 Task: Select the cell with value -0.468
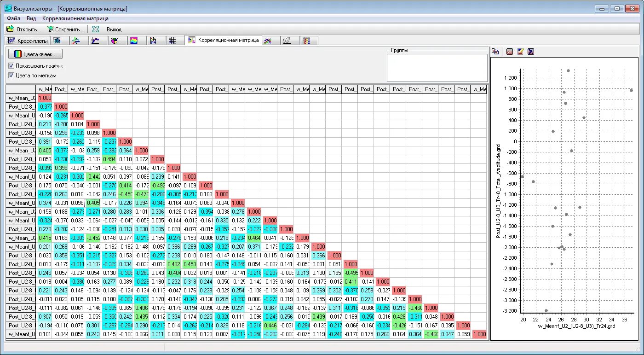point(430,334)
